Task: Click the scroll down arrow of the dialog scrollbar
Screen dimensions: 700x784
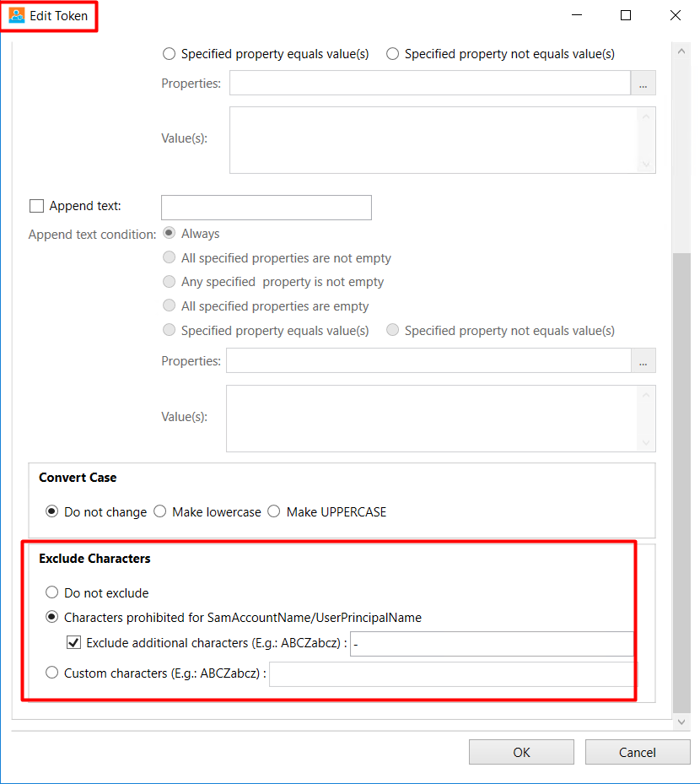Action: pos(681,722)
